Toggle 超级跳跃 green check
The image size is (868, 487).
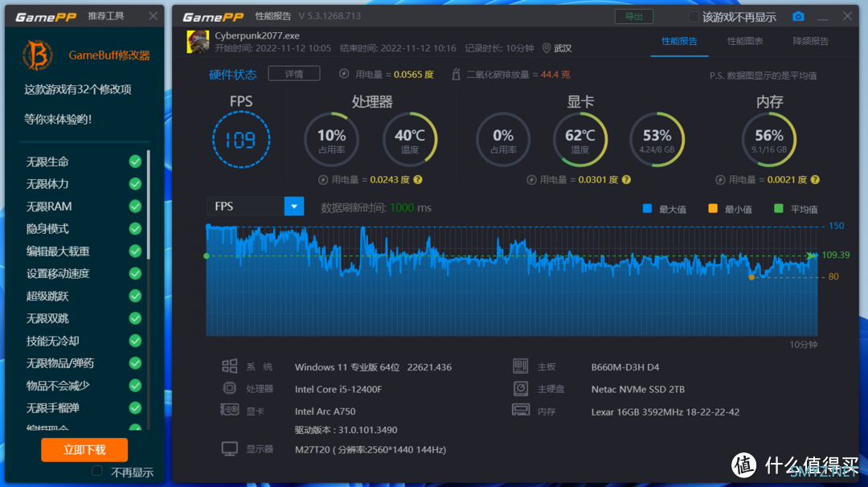[135, 296]
